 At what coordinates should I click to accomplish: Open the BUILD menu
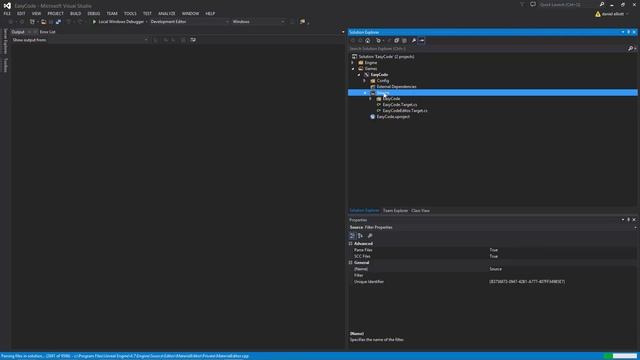76,13
